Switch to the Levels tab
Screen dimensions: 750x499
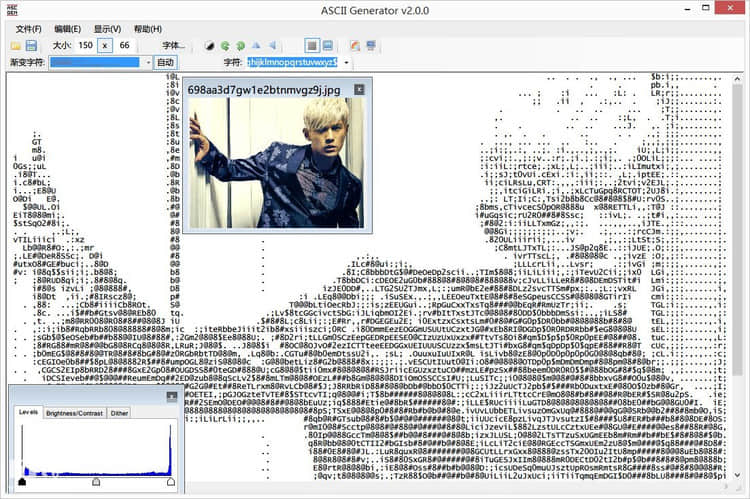tap(28, 412)
